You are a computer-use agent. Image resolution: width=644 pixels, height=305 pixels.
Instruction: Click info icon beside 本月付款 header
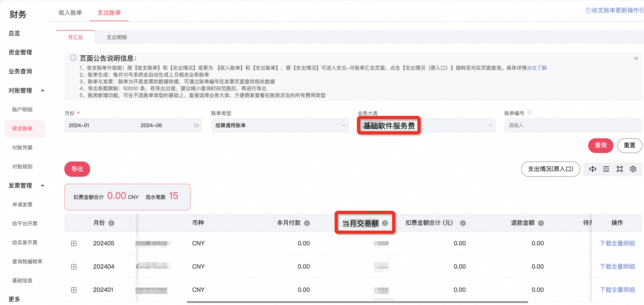(307, 223)
